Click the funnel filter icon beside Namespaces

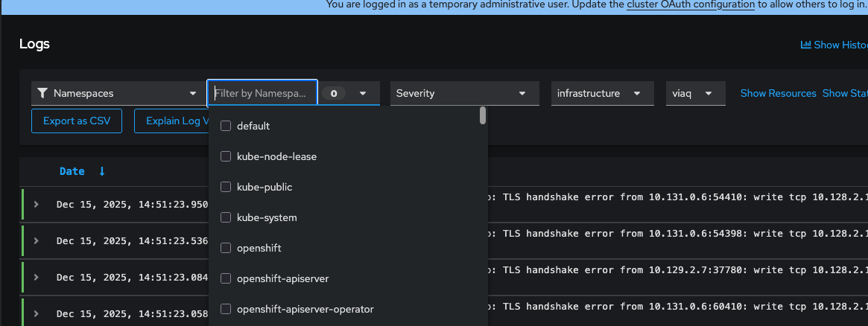click(x=42, y=94)
